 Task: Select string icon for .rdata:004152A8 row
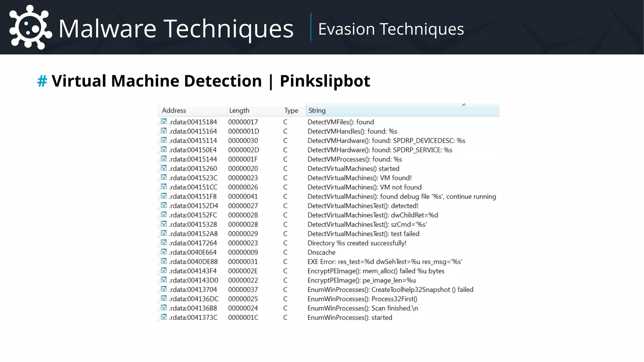coord(164,233)
